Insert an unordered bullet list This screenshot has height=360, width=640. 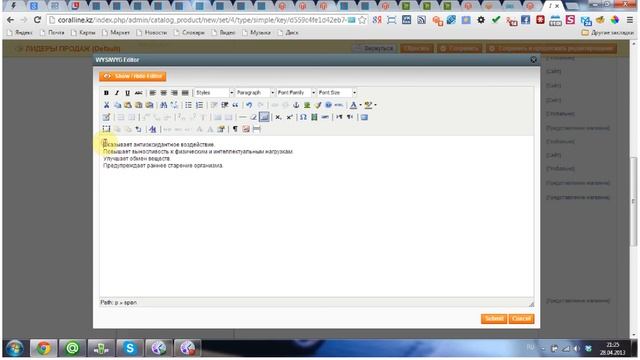click(x=188, y=105)
